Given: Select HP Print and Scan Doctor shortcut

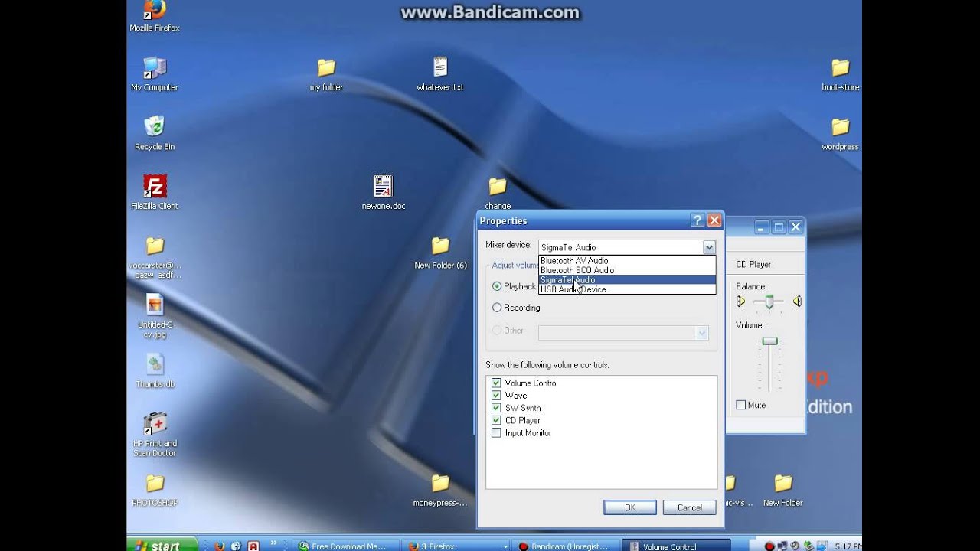Looking at the screenshot, I should pos(155,435).
